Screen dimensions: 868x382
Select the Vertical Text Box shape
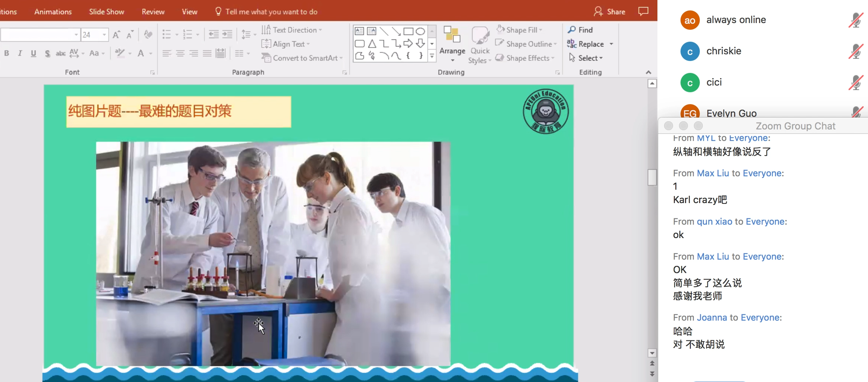(x=372, y=31)
